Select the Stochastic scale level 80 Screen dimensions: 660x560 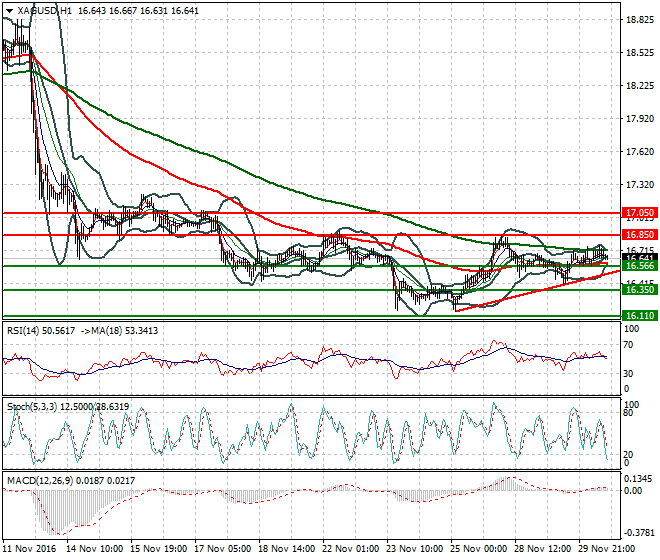(x=628, y=413)
